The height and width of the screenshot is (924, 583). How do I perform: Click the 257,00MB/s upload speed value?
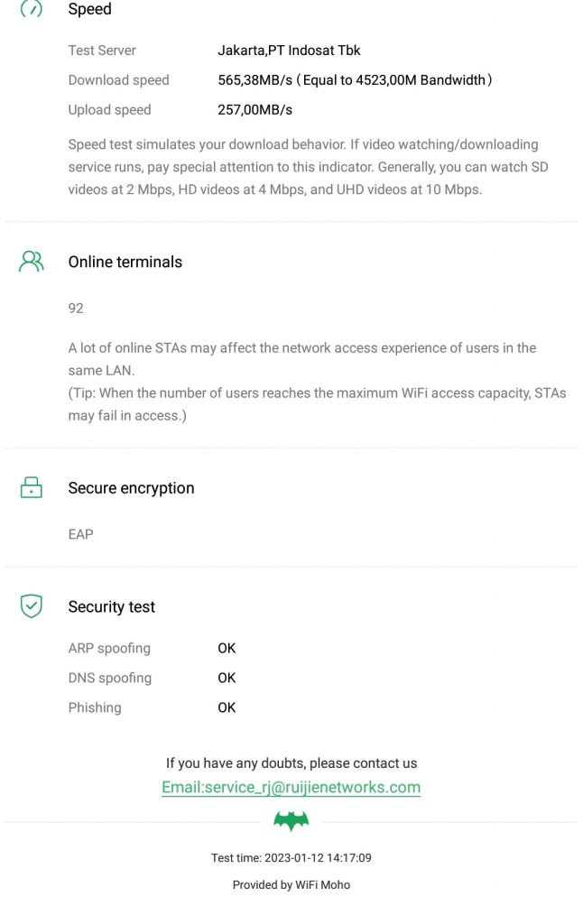coord(254,110)
